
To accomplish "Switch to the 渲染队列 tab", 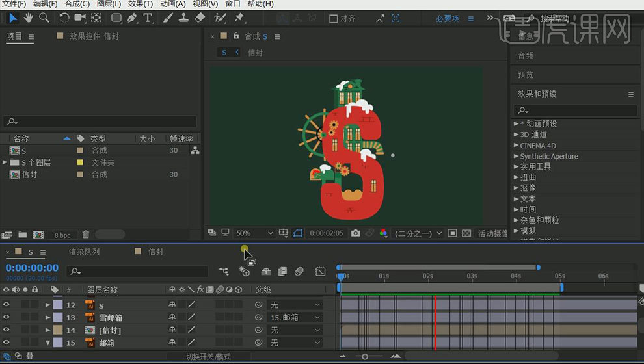I will (x=85, y=252).
